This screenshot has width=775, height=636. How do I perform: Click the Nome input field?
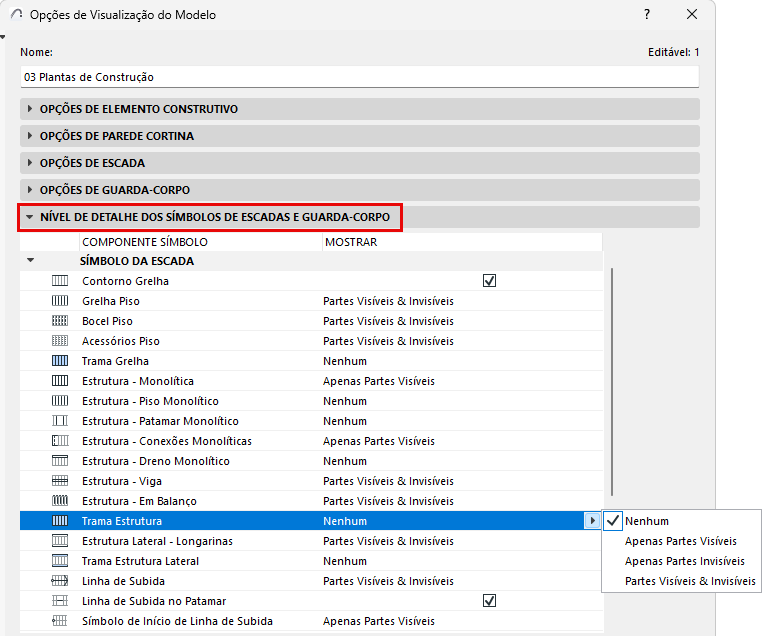[x=359, y=77]
